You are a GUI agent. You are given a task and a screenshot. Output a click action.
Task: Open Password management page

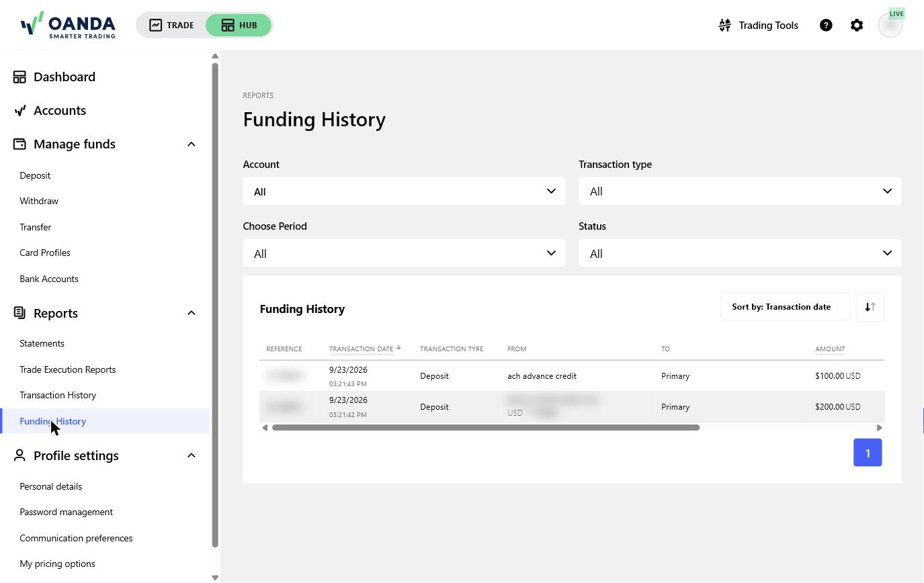tap(66, 512)
